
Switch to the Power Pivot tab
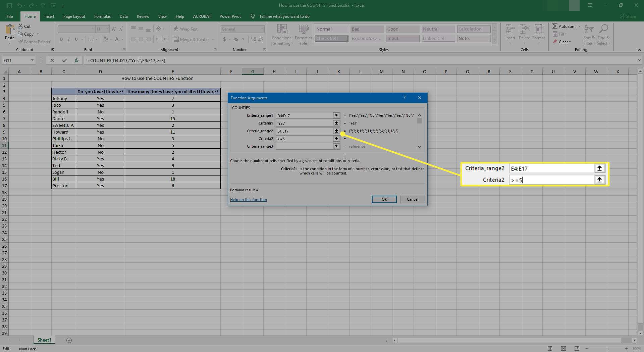tap(230, 16)
